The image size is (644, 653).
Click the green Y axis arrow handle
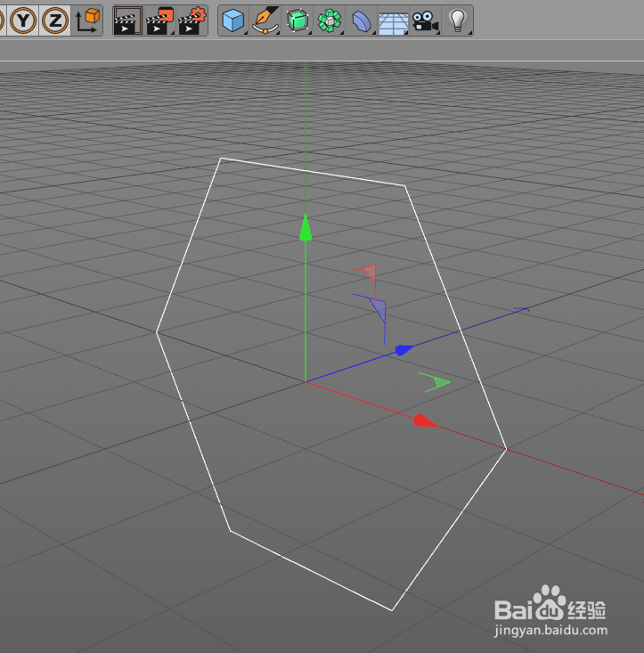tap(306, 227)
